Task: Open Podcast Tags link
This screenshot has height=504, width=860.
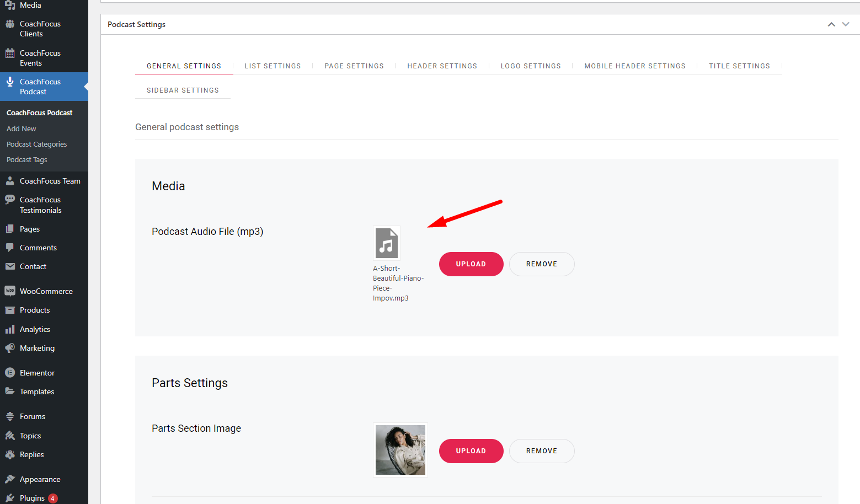Action: pos(27,159)
